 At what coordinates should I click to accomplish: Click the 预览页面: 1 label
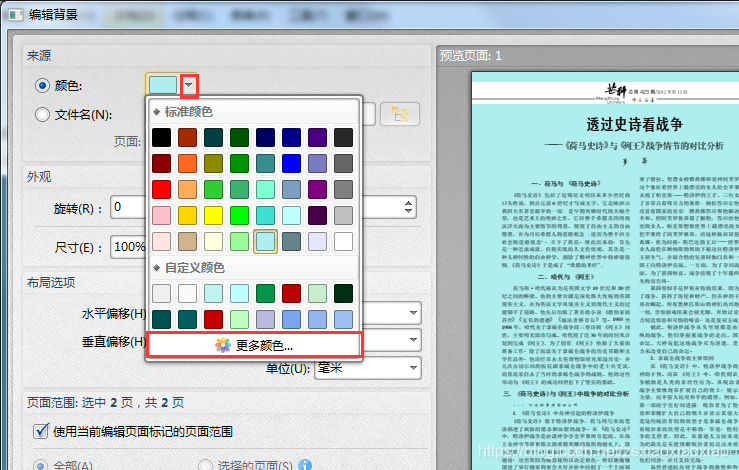pos(470,56)
